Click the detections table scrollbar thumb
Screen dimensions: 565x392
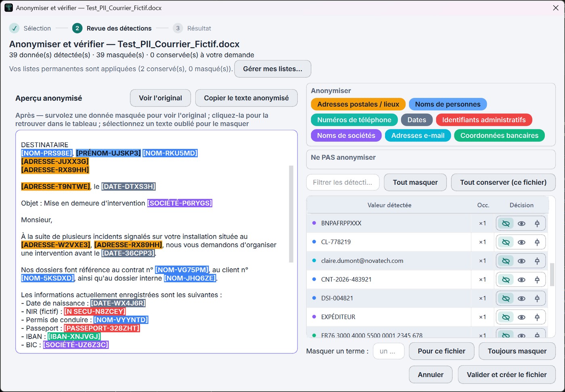coord(552,274)
